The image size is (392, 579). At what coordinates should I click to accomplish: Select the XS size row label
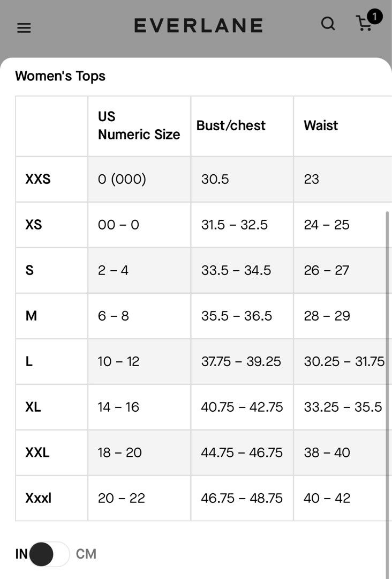click(34, 225)
